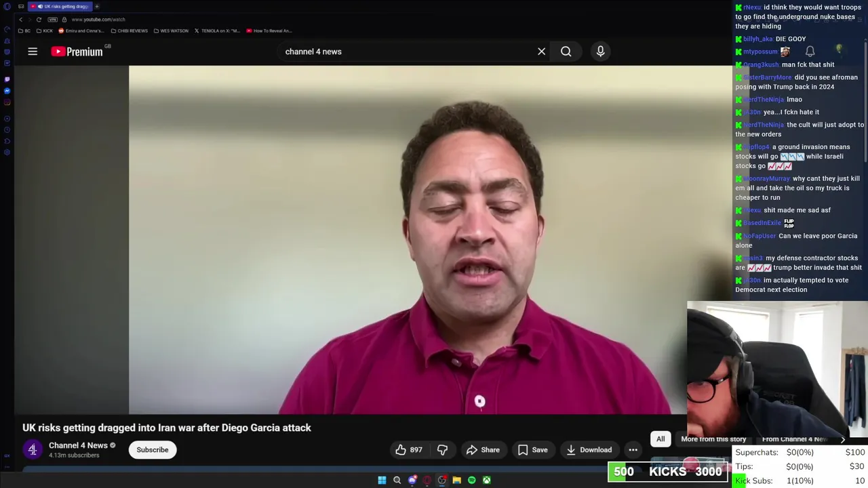Like the video with 897 likes
This screenshot has width=868, height=488.
click(x=409, y=449)
